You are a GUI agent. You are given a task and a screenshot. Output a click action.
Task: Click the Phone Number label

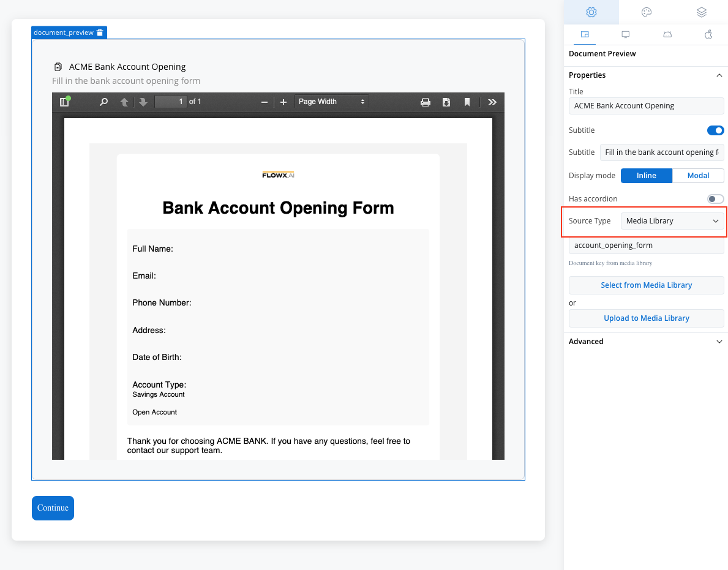[x=162, y=302]
